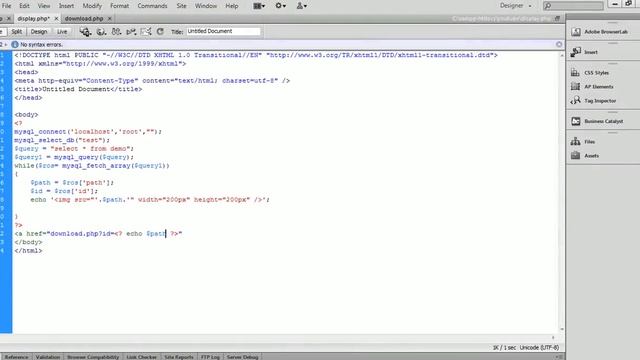Open the Commands menu
640x360 pixels.
click(152, 6)
